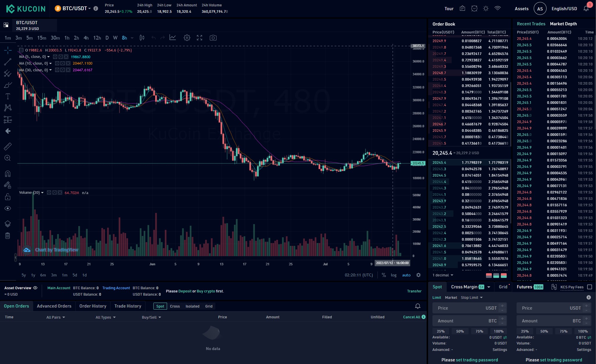The height and width of the screenshot is (364, 596).
Task: Open the Stop Limit order dropdown
Action: pyautogui.click(x=472, y=297)
